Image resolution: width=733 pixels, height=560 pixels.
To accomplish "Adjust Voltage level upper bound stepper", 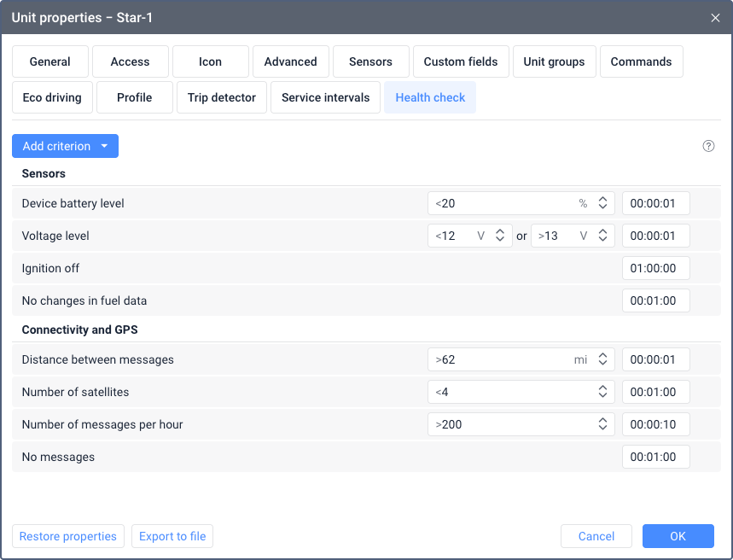I will tap(602, 236).
